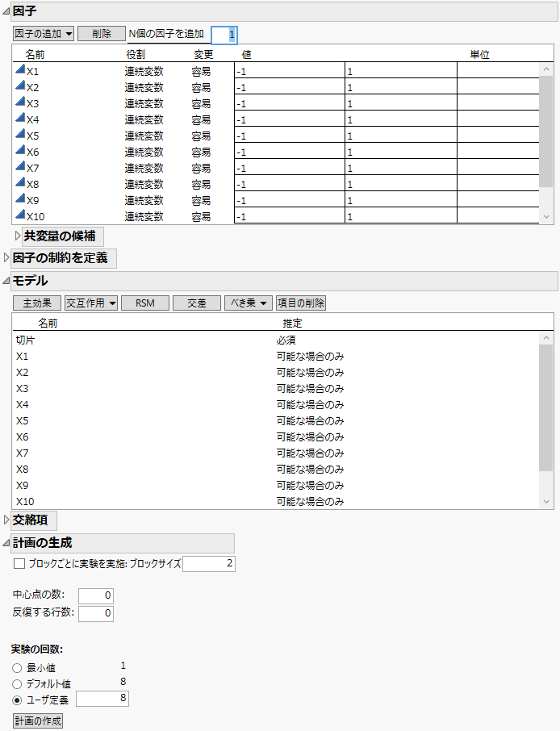Click the continuous factor icon for X4
The image size is (560, 731).
coord(20,118)
